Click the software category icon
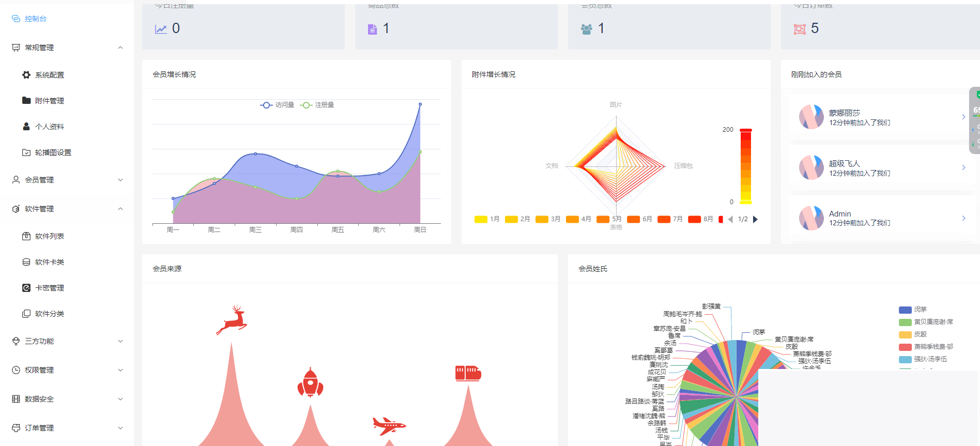This screenshot has height=446, width=980. pyautogui.click(x=26, y=314)
